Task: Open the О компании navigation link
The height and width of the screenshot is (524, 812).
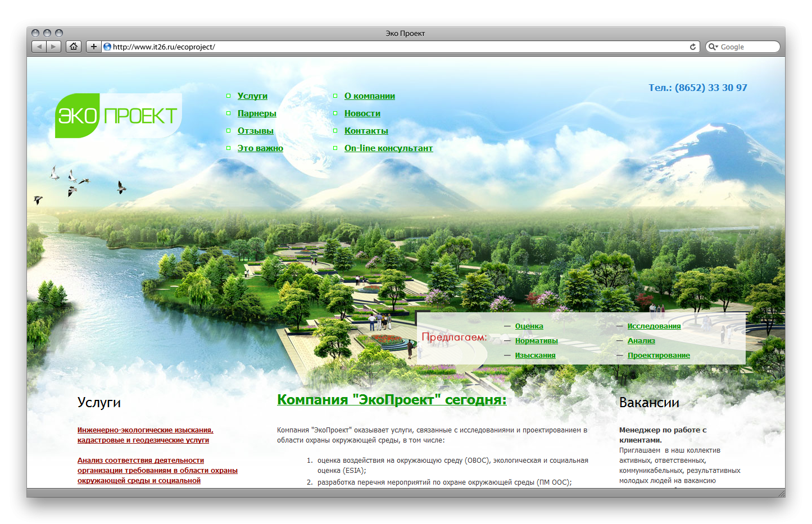Action: click(370, 96)
